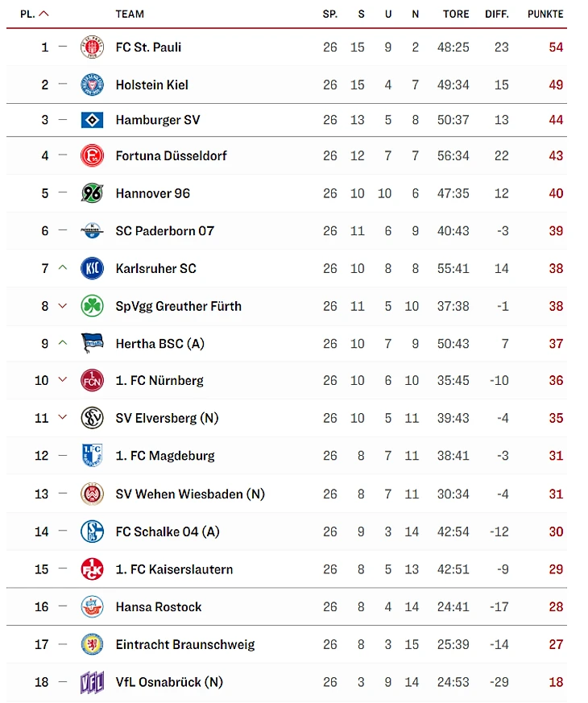This screenshot has width=588, height=703.
Task: Click the Hamburger SV diamond logo
Action: pos(93,120)
